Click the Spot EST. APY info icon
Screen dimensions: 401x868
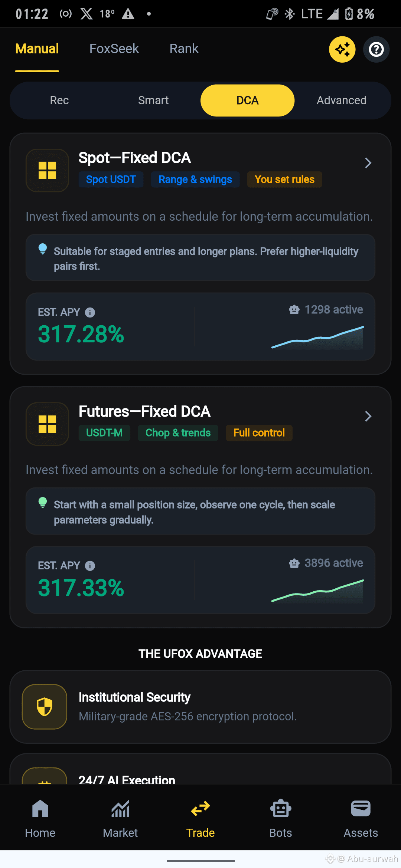pyautogui.click(x=90, y=312)
